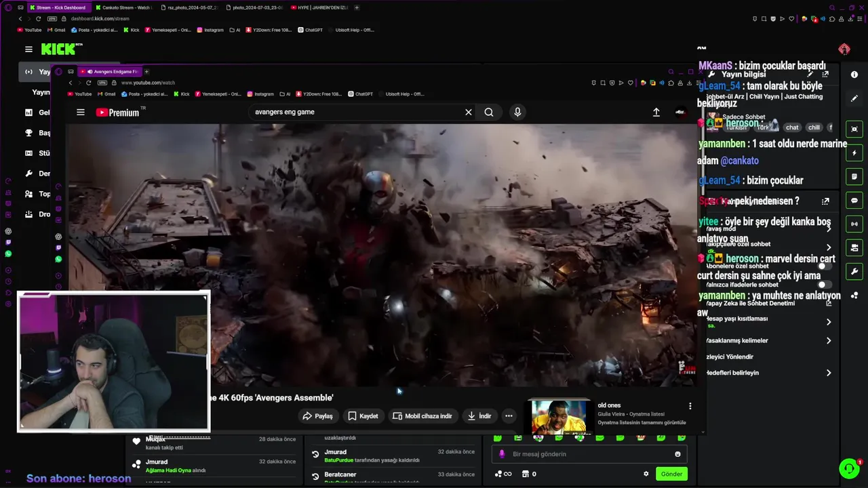Open YouTube create/upload icon
Screen dimensions: 868x488
click(x=656, y=113)
